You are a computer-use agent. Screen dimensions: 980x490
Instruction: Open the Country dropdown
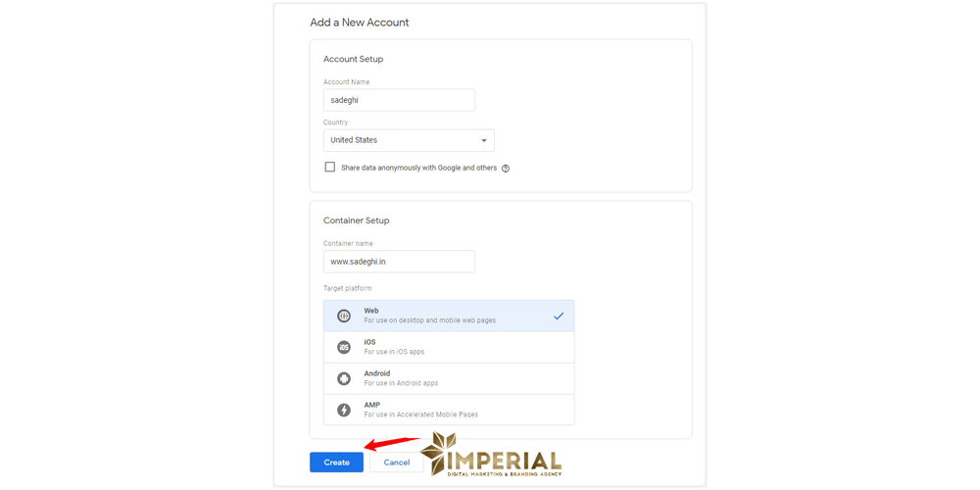point(408,140)
